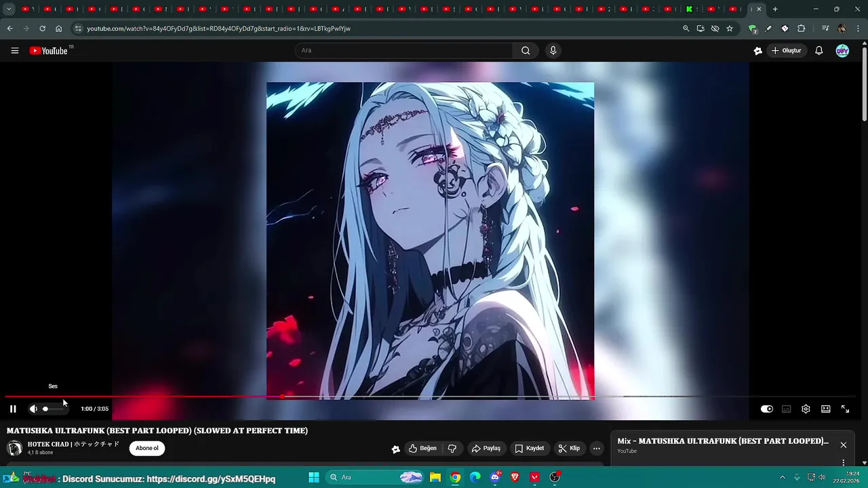Open the Windows Start menu
Image resolution: width=868 pixels, height=488 pixels.
coord(314,477)
